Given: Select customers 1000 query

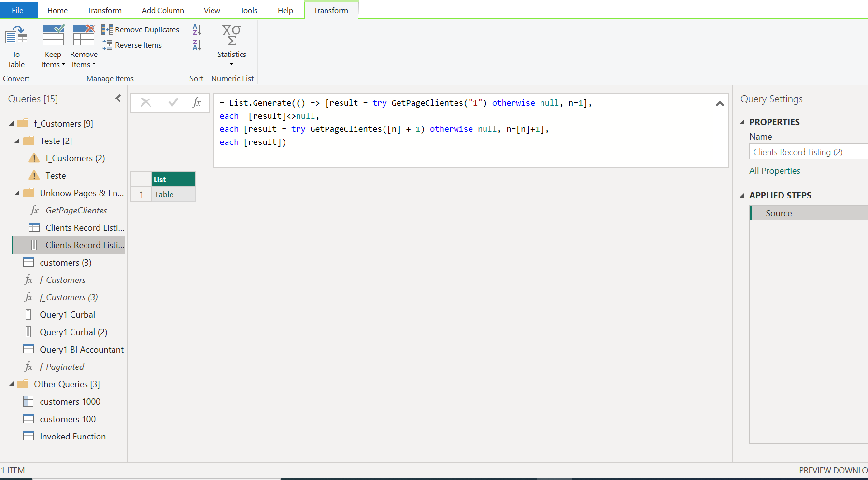Looking at the screenshot, I should click(x=70, y=402).
